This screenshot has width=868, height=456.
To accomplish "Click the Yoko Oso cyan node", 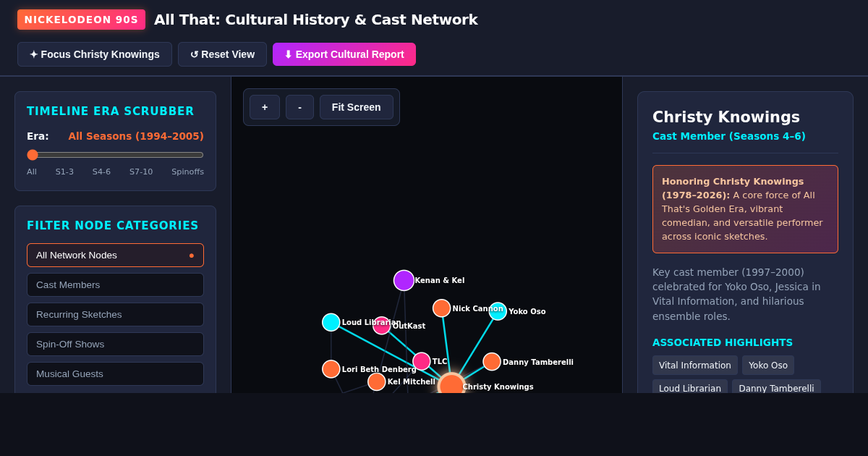I will (x=498, y=311).
